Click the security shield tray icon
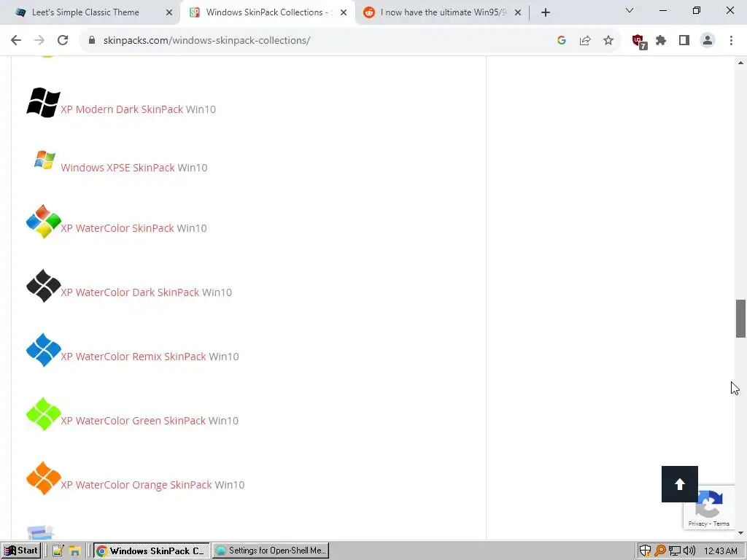 tap(645, 551)
